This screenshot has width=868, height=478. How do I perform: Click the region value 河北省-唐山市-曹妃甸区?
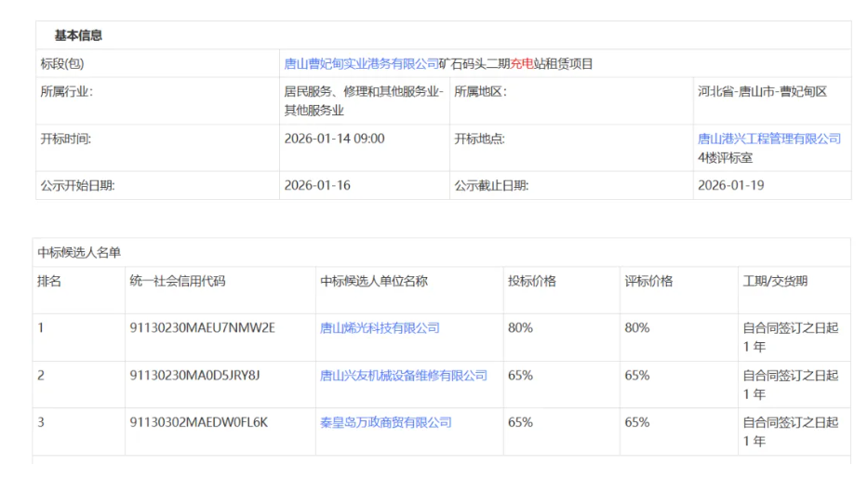762,92
